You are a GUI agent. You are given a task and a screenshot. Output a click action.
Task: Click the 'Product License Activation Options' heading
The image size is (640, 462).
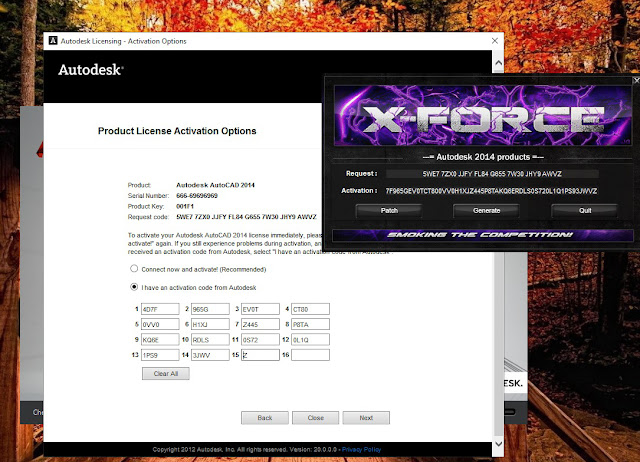click(177, 131)
